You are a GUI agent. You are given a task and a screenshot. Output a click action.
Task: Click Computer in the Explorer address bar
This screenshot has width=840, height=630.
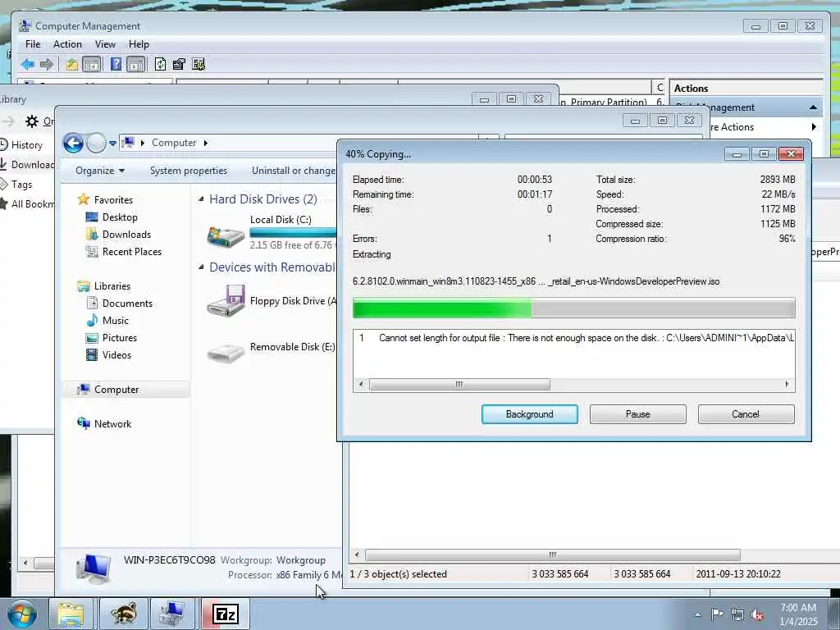tap(174, 143)
